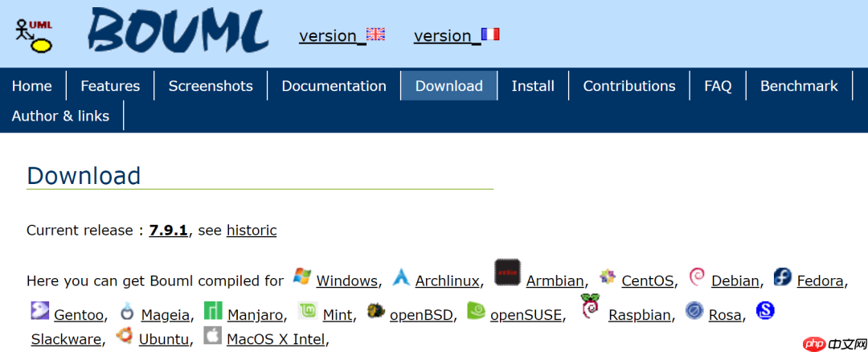Click 'Here you can get Bouml compiled for'
The height and width of the screenshot is (352, 868).
155,280
